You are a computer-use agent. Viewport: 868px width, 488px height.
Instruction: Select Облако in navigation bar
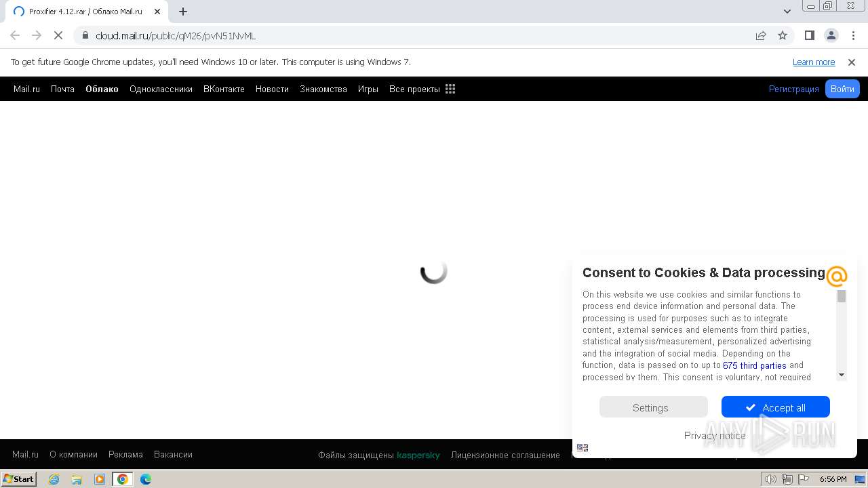[x=102, y=89]
